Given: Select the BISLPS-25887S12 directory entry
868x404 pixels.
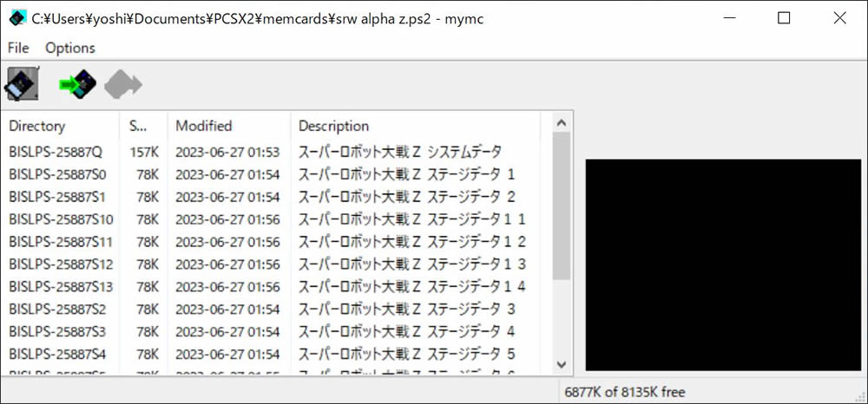Looking at the screenshot, I should pyautogui.click(x=61, y=264).
